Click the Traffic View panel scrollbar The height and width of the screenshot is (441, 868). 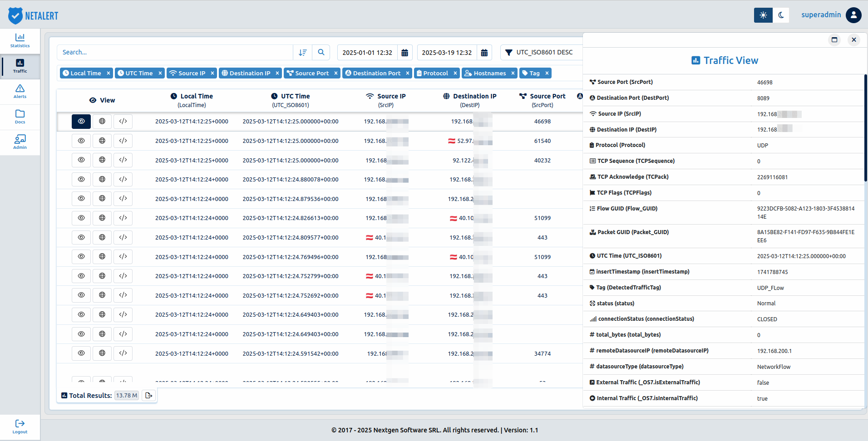click(866, 128)
